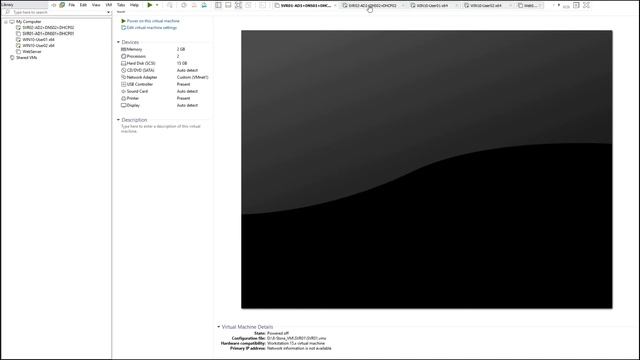Toggle the thumbnail bar view icon
The height and width of the screenshot is (360, 640).
pyautogui.click(x=228, y=5)
